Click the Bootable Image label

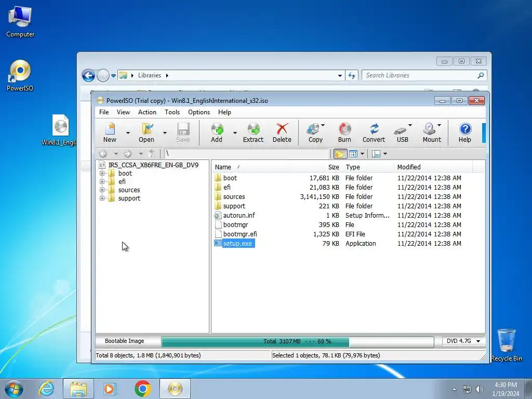125,341
